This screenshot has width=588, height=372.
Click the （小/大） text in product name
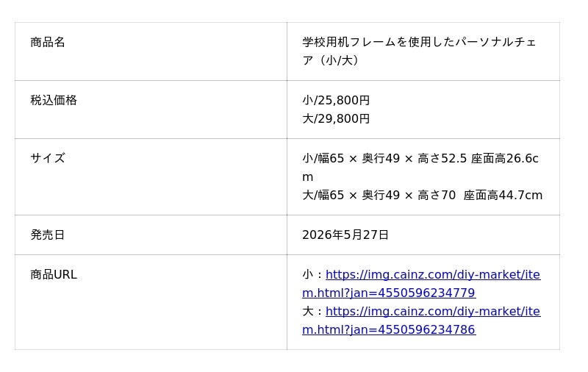337,60
